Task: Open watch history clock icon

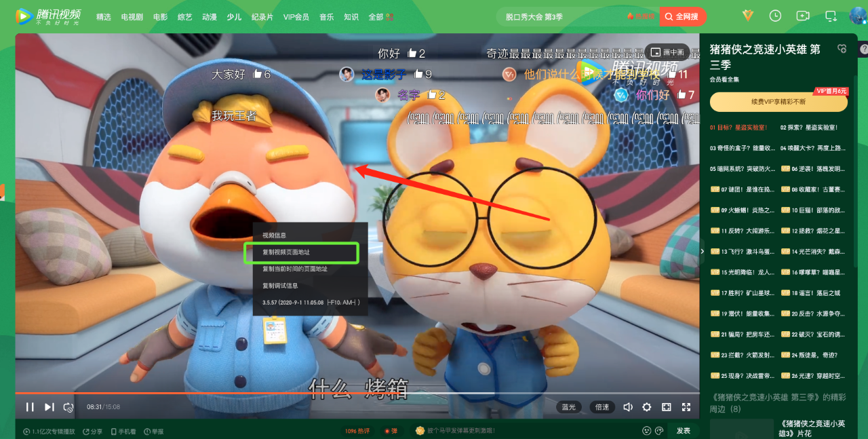Action: 776,16
